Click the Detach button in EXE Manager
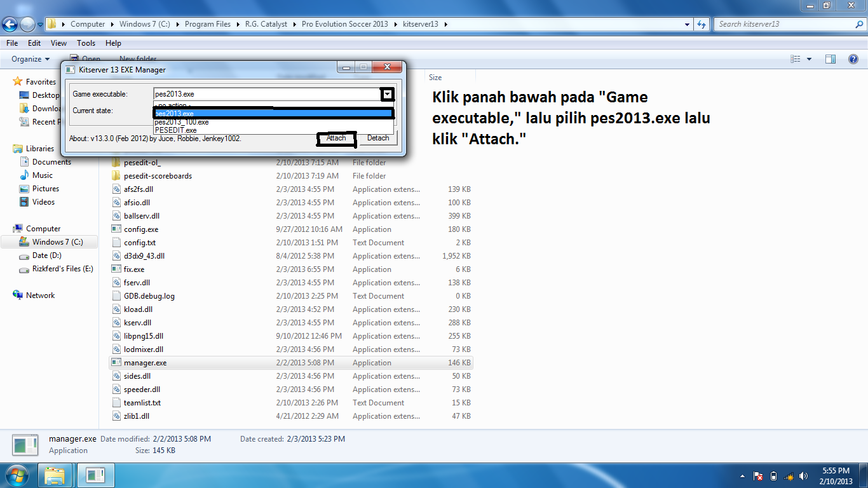The height and width of the screenshot is (488, 868). [378, 138]
